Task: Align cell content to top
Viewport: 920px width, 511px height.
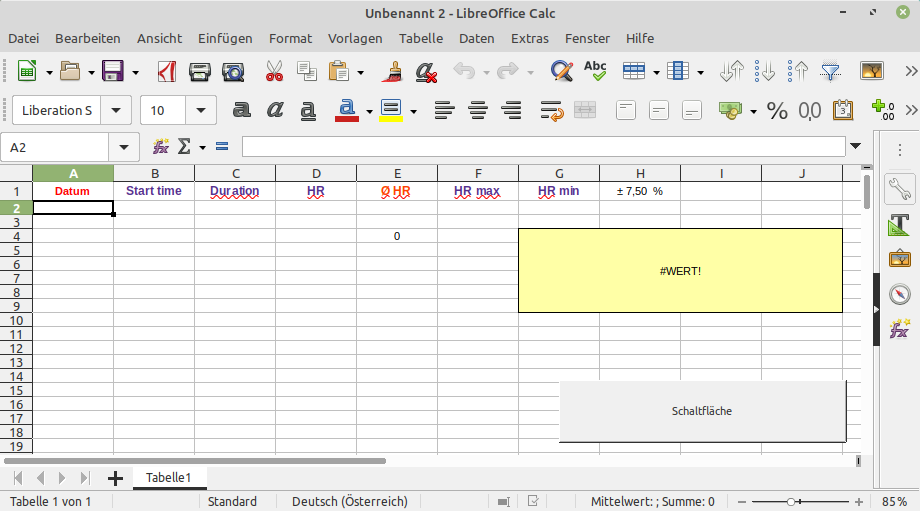Action: (x=626, y=110)
